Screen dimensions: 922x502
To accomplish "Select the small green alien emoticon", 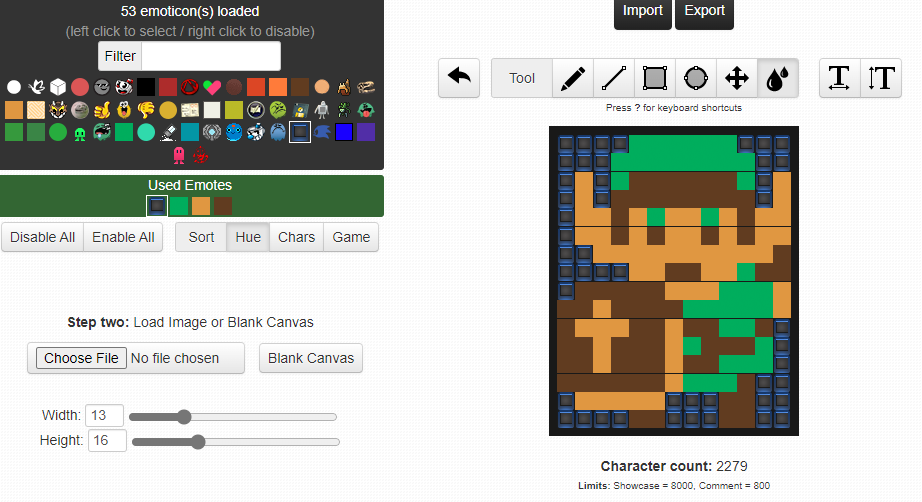I will click(x=80, y=133).
